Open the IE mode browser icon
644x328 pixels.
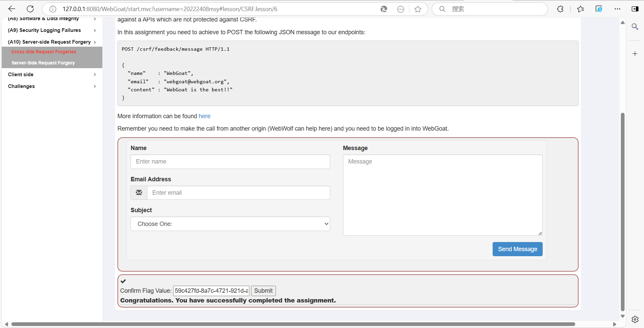click(x=599, y=9)
